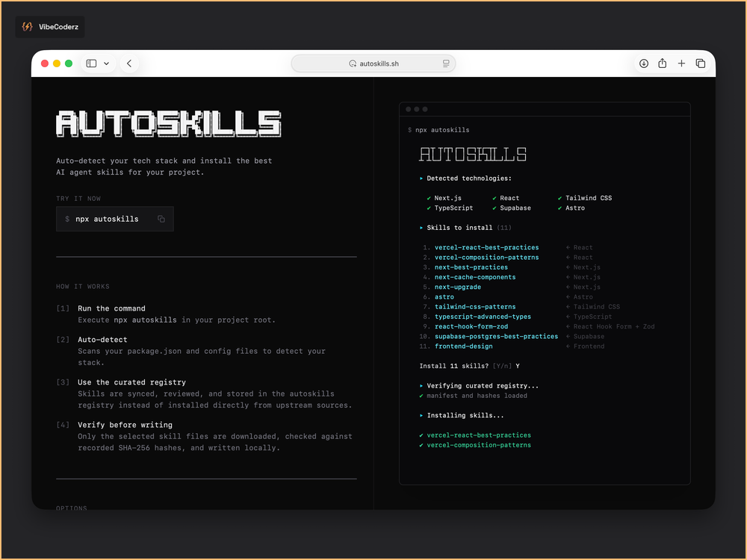This screenshot has height=560, width=747.
Task: Open the sidebar dropdown chevron
Action: pos(106,63)
